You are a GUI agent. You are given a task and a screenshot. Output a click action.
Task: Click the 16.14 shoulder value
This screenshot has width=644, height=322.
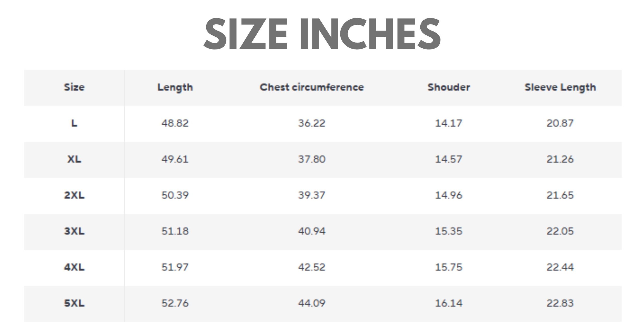[x=449, y=303]
